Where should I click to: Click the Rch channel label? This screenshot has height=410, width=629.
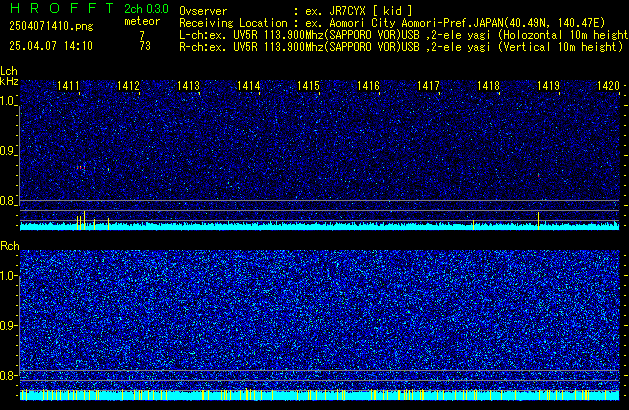(10, 246)
